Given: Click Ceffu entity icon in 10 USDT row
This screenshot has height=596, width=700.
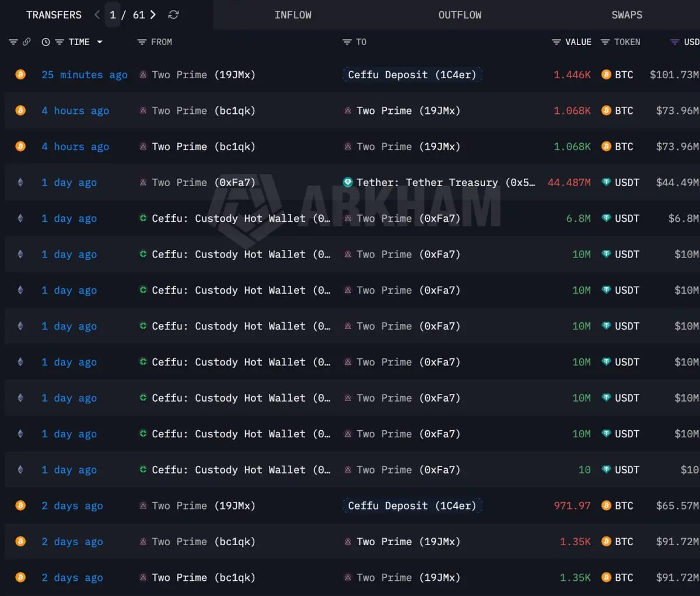Looking at the screenshot, I should click(x=143, y=470).
